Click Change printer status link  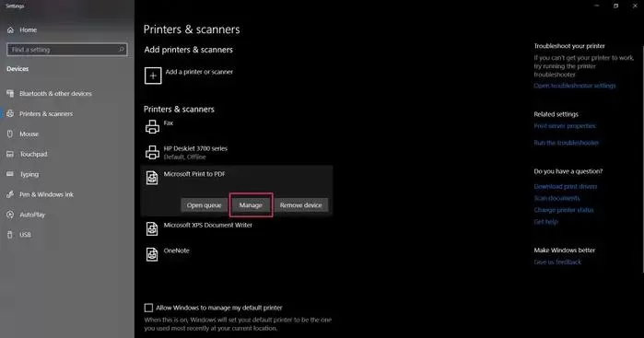[x=564, y=210]
